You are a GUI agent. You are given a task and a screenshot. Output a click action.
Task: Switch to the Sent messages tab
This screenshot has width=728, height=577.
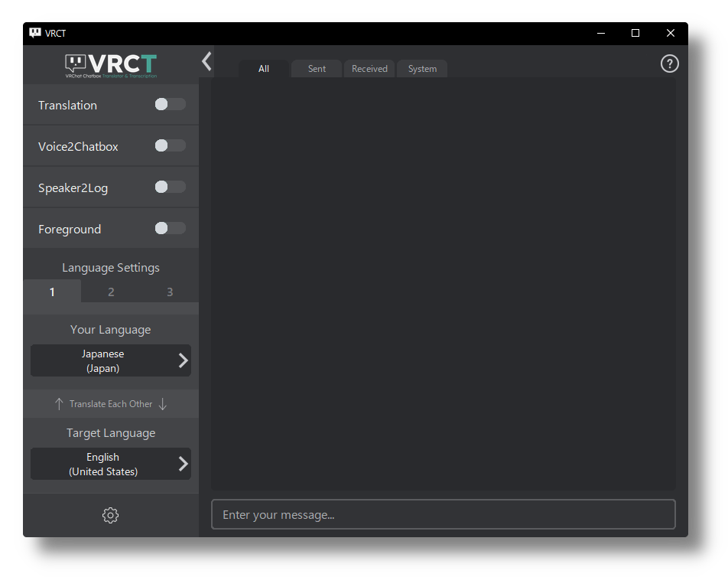[x=317, y=69]
